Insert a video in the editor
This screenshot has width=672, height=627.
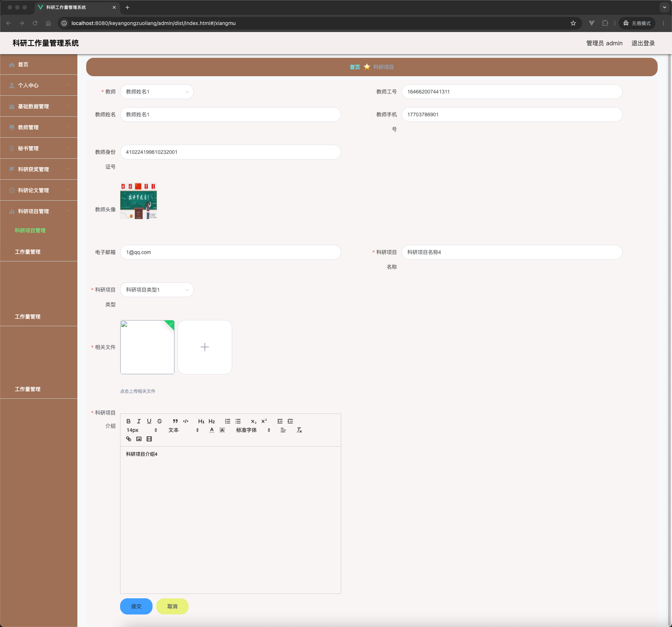[x=149, y=439]
